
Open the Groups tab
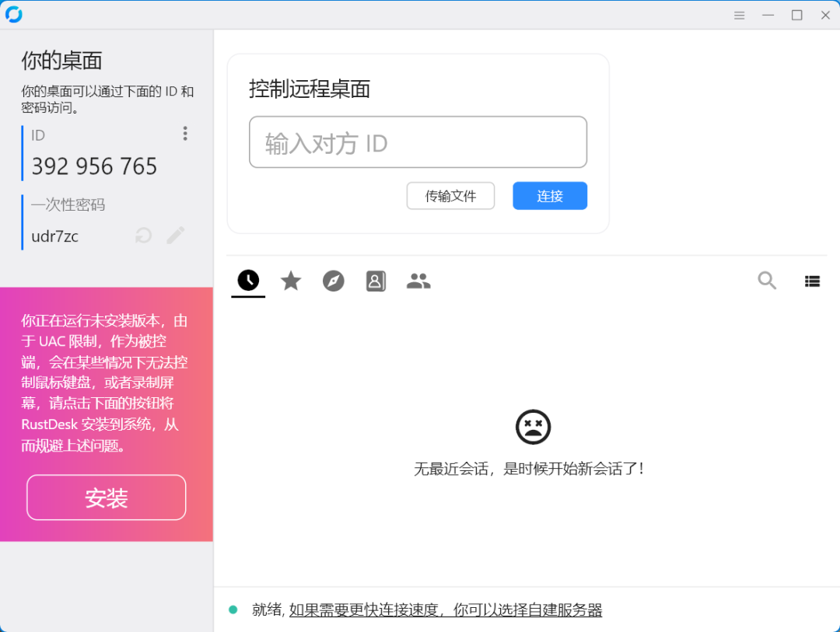tap(418, 281)
